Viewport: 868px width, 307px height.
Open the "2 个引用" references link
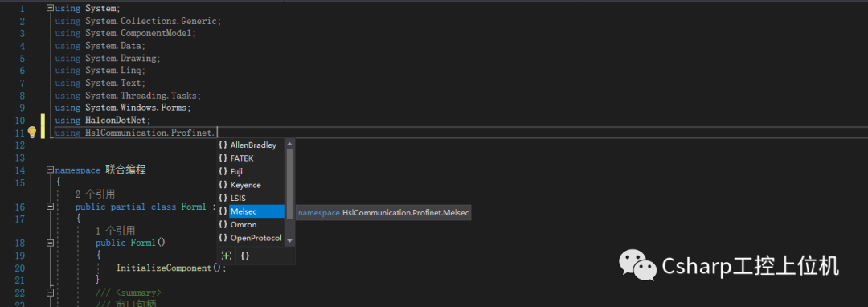[x=95, y=194]
